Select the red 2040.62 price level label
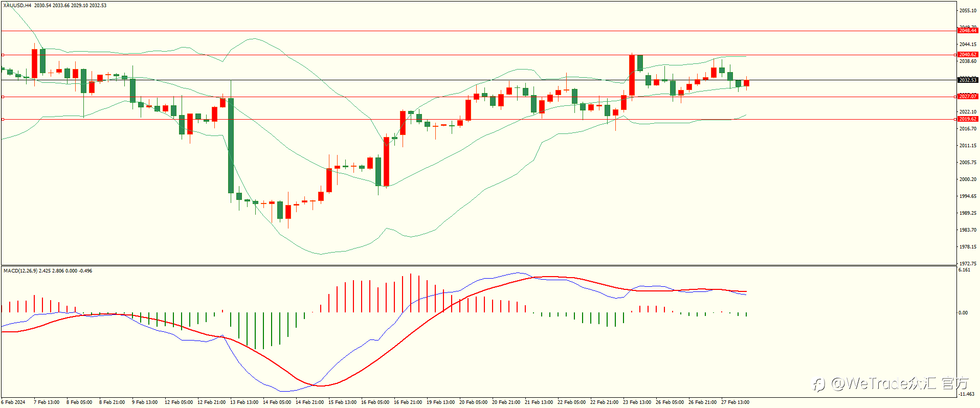 click(967, 55)
